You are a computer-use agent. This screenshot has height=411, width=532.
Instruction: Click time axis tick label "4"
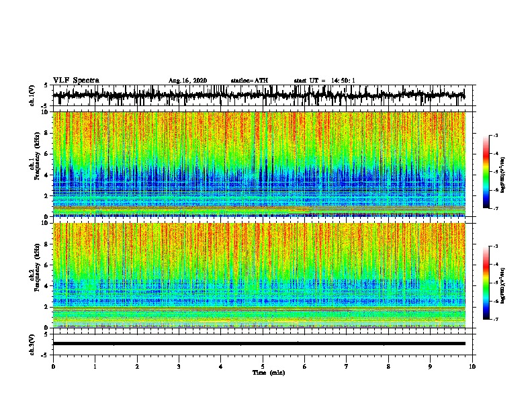(x=221, y=367)
